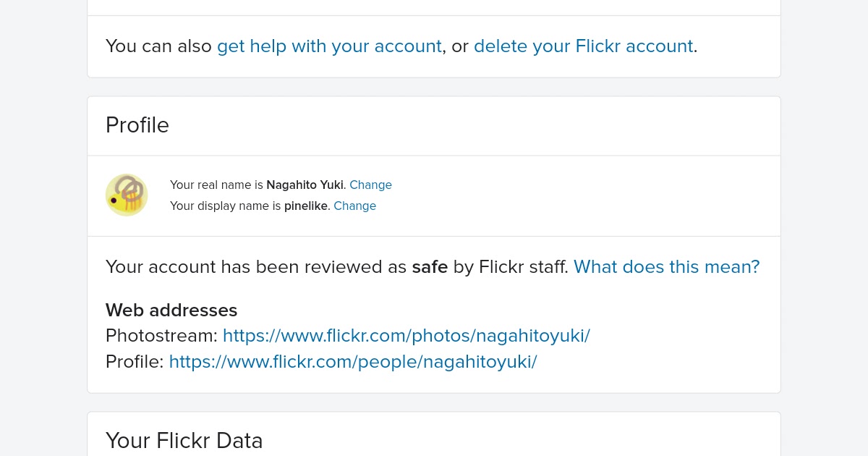Image resolution: width=868 pixels, height=456 pixels.
Task: Click the bold word 'safe'
Action: point(430,267)
